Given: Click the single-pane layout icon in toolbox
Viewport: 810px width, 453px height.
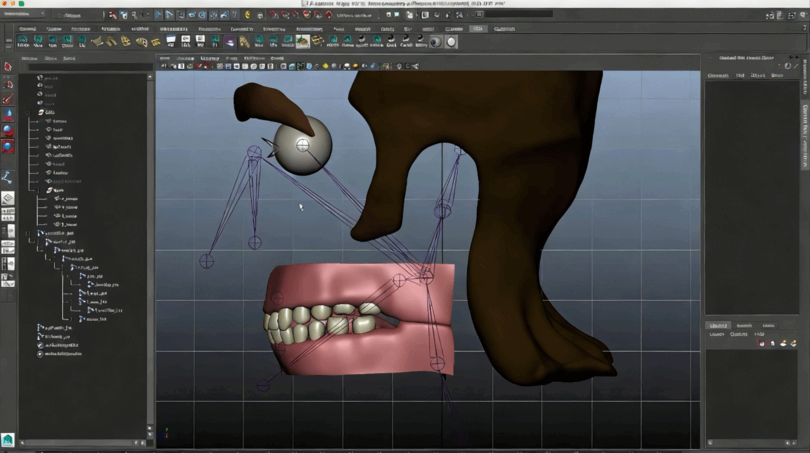Looking at the screenshot, I should pyautogui.click(x=8, y=198).
